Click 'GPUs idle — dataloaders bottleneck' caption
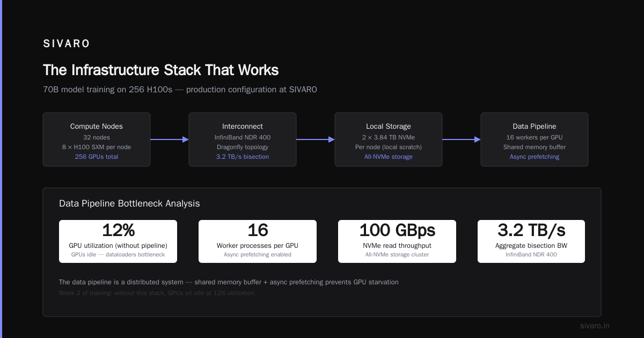Image resolution: width=644 pixels, height=338 pixels. [x=118, y=255]
